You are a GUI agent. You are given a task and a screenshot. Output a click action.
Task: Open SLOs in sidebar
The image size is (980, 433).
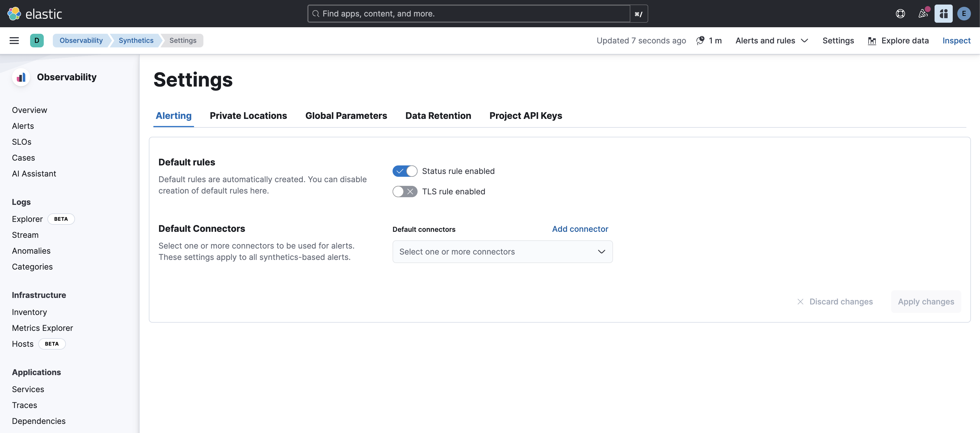pos(22,142)
